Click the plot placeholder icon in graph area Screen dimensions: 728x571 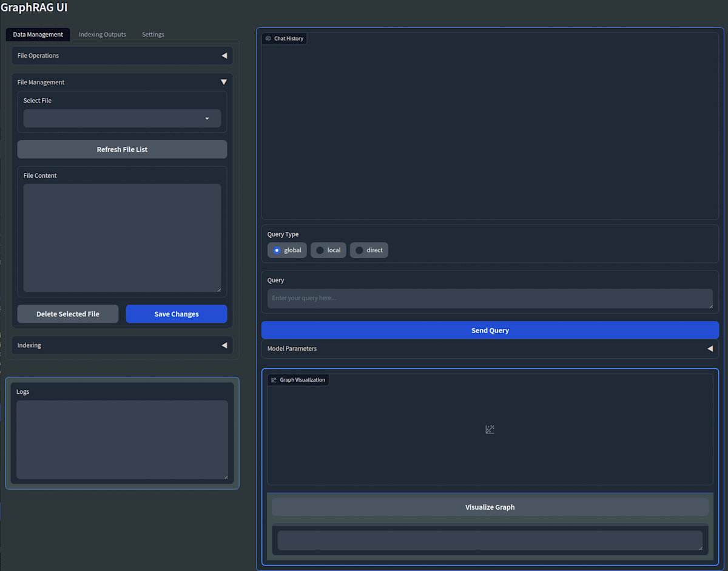(490, 430)
